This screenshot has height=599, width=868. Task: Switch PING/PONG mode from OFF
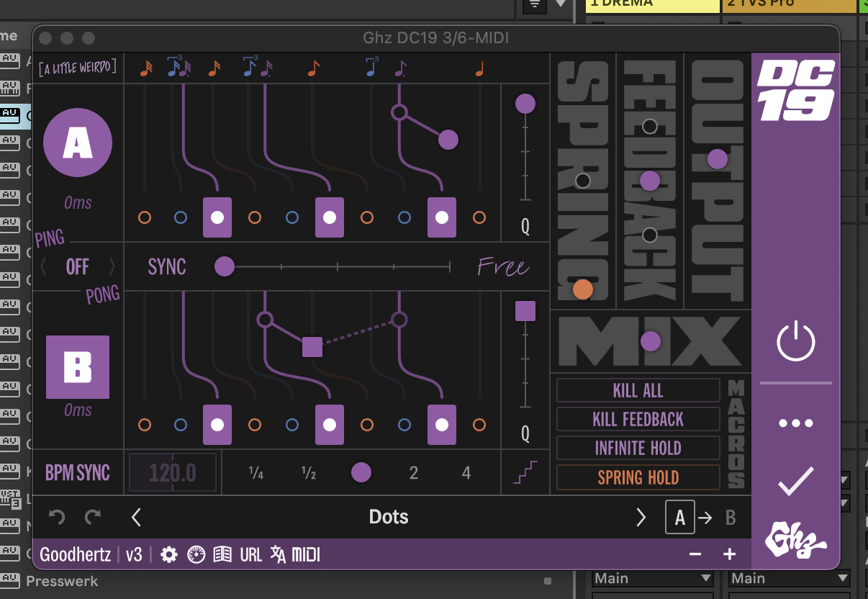tap(77, 266)
